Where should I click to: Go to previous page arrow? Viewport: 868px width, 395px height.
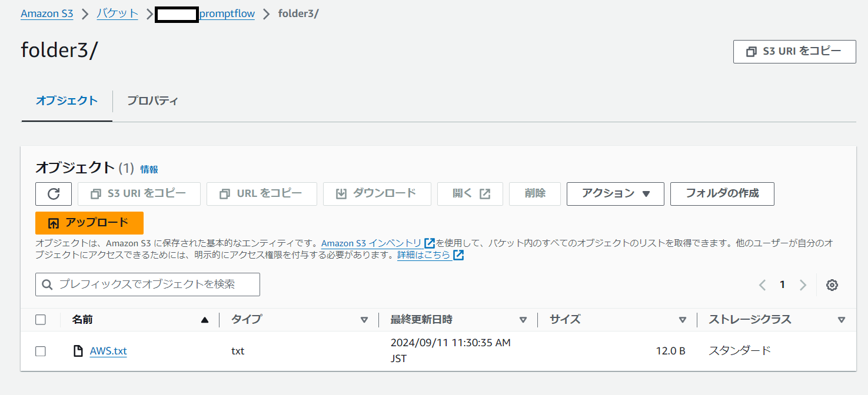[x=762, y=285]
